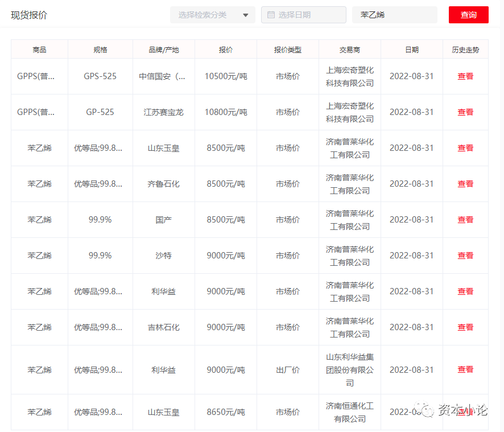Viewport: 504px width, 432px height.
Task: Select the 报价 column header
Action: [x=226, y=50]
